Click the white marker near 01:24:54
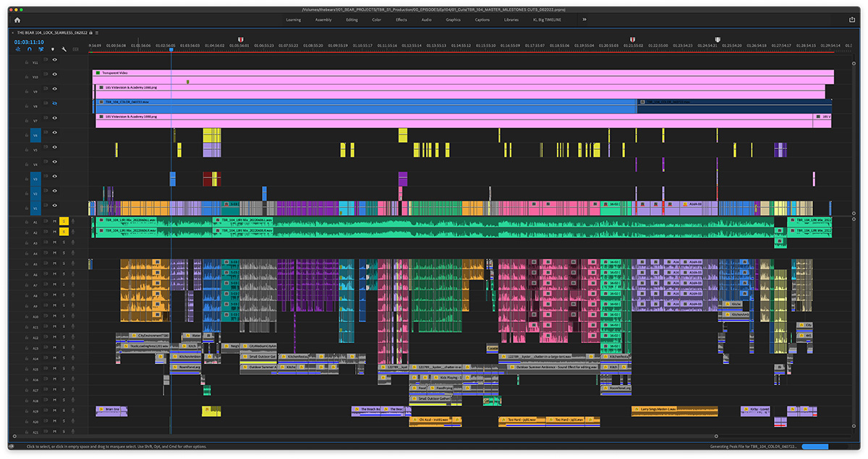Image resolution: width=868 pixels, height=459 pixels. click(x=718, y=41)
